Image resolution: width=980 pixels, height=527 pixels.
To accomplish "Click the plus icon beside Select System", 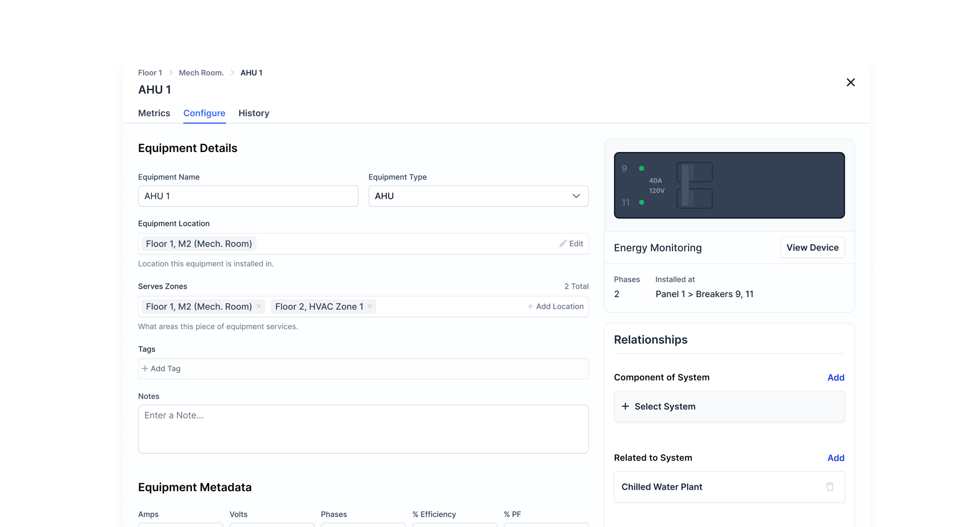I will pyautogui.click(x=625, y=406).
